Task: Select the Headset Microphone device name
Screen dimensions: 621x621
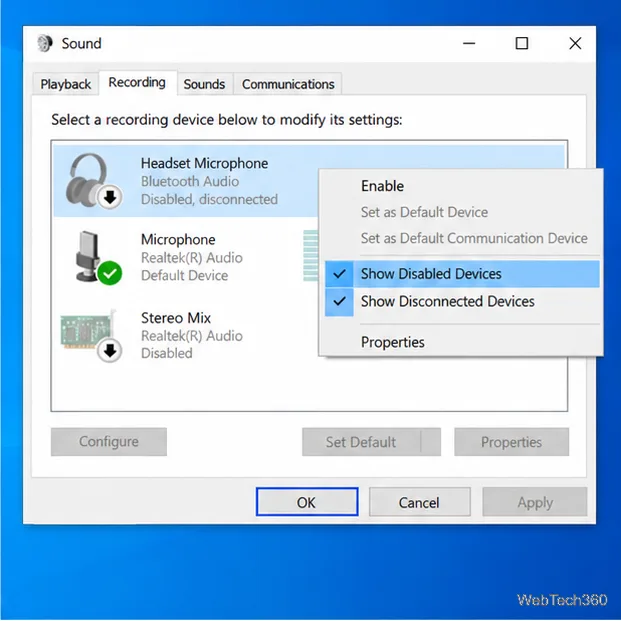Action: 204,163
